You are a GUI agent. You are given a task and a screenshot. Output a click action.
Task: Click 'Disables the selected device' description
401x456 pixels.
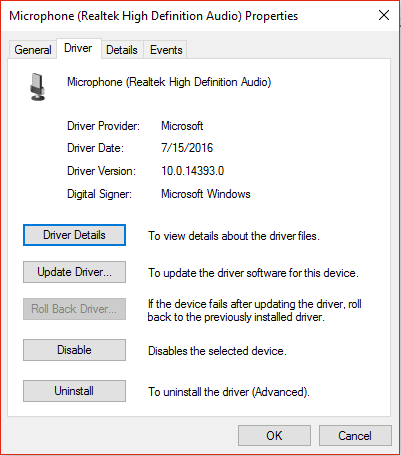(217, 351)
